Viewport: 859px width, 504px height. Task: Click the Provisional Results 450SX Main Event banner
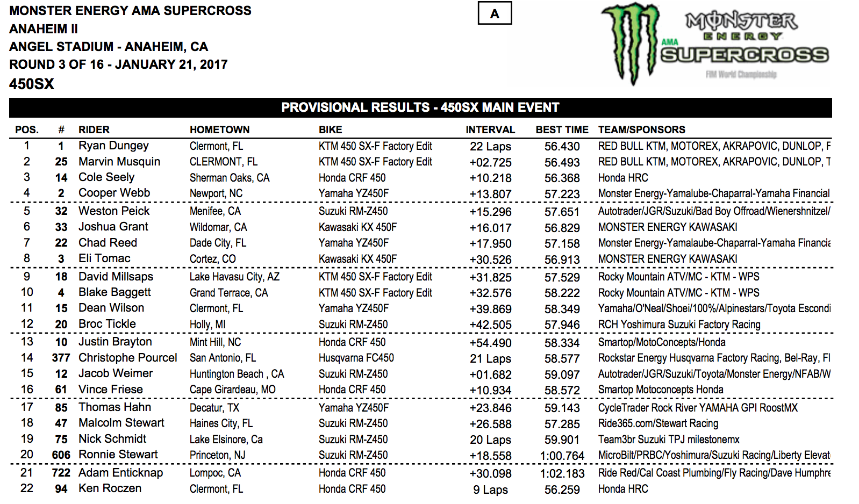[420, 107]
